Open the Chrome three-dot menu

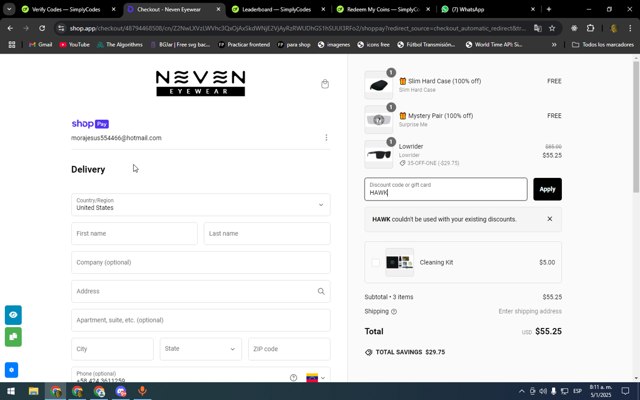[630, 28]
